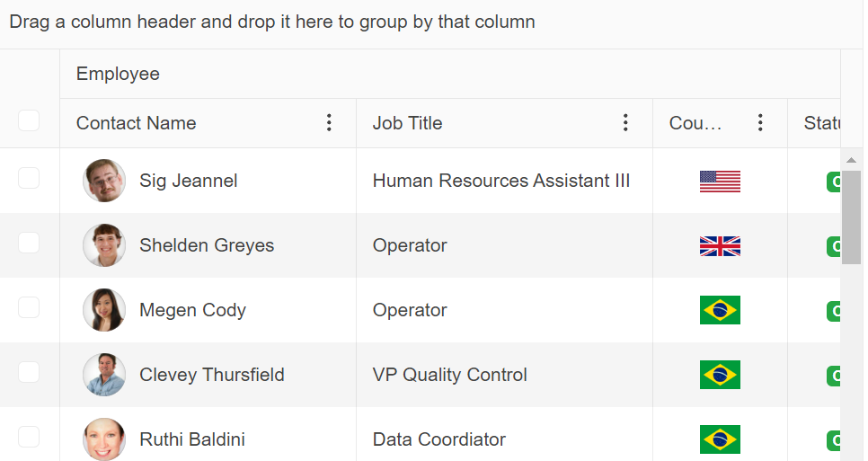The image size is (868, 461).
Task: Sort by the Job Title column header
Action: [x=408, y=123]
